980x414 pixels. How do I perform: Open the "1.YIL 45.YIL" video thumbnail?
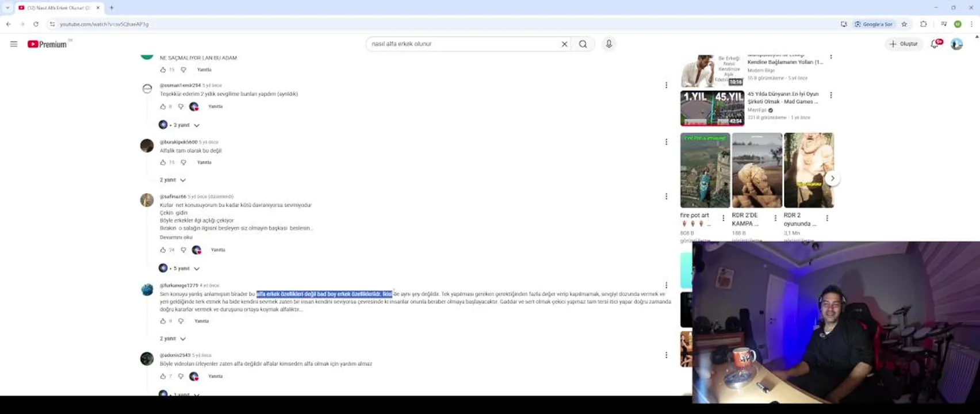712,108
